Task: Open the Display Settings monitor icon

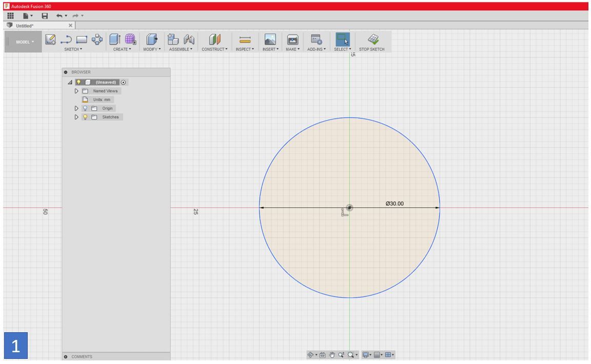Action: (x=365, y=355)
